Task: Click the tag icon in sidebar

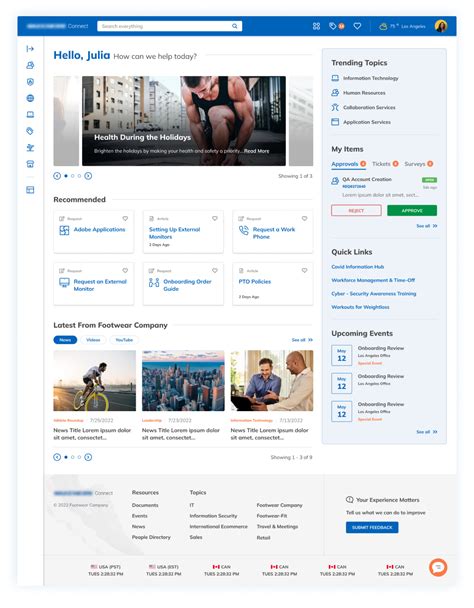Action: (30, 131)
